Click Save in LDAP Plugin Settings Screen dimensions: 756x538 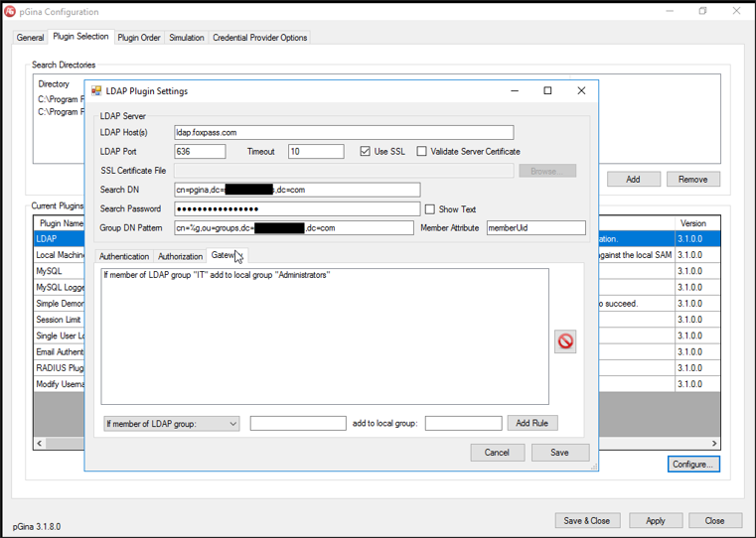[559, 453]
